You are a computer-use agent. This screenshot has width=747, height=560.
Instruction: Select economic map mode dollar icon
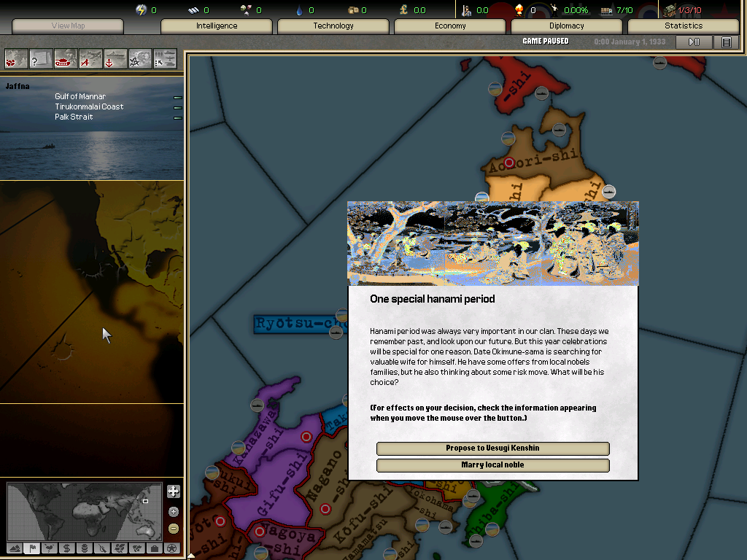(x=67, y=548)
